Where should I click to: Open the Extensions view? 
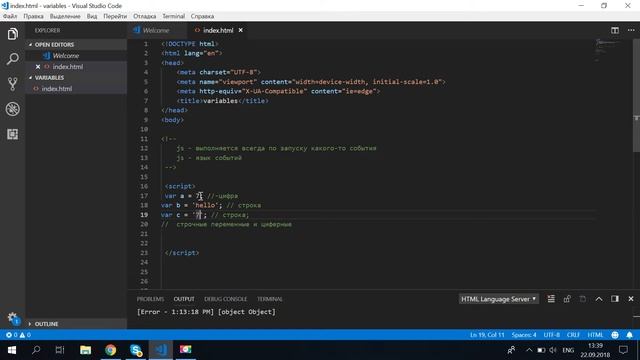point(12,134)
